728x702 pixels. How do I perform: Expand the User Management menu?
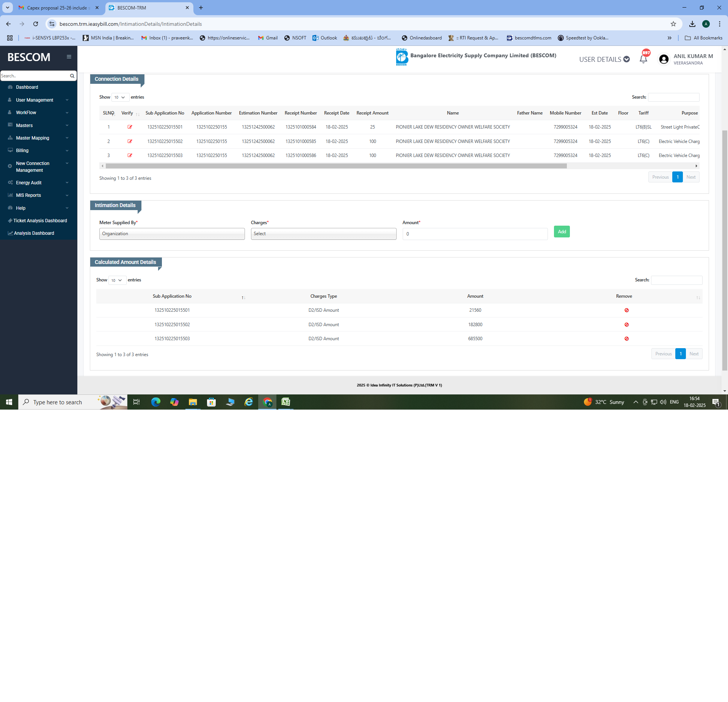(38, 100)
